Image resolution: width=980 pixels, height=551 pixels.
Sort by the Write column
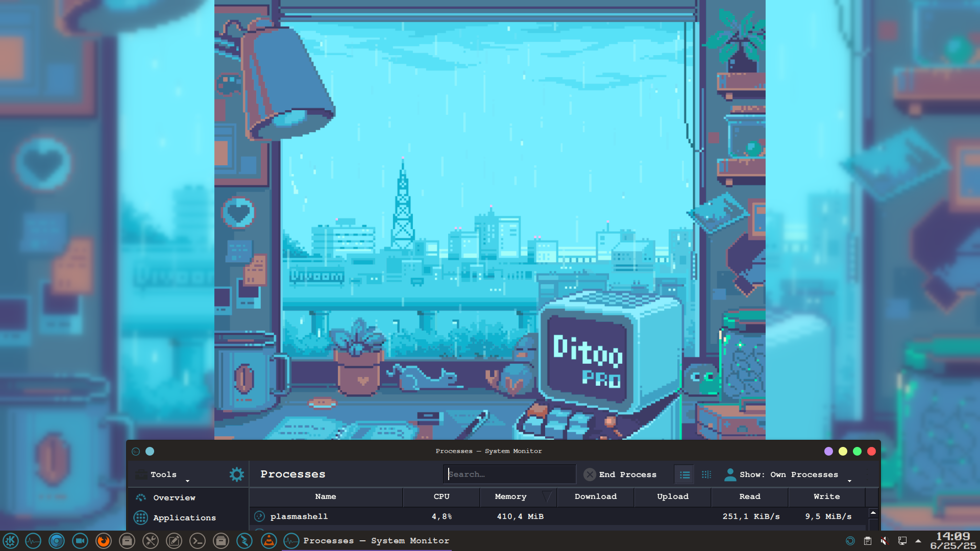click(827, 496)
